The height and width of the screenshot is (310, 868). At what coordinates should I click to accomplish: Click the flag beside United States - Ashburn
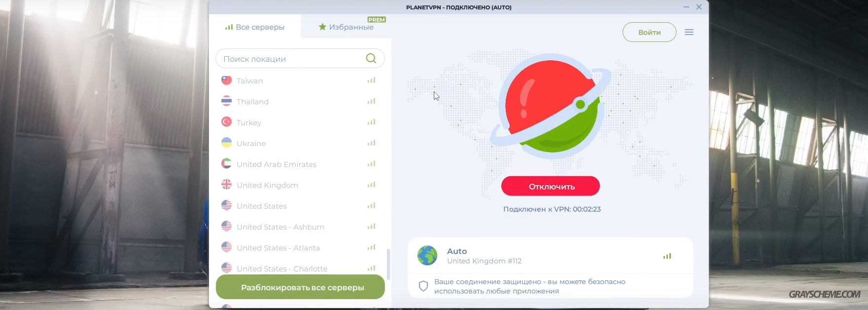pyautogui.click(x=226, y=227)
